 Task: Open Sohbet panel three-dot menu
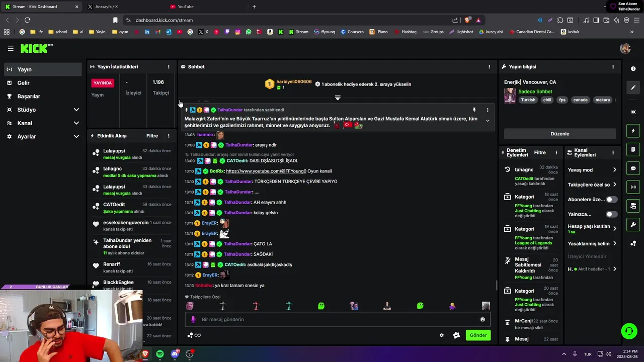pyautogui.click(x=489, y=66)
